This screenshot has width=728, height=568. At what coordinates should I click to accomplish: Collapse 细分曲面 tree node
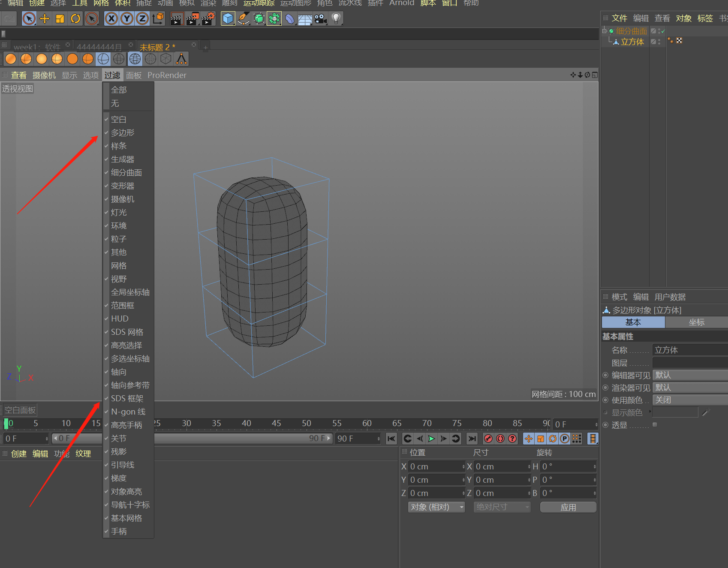coord(605,31)
